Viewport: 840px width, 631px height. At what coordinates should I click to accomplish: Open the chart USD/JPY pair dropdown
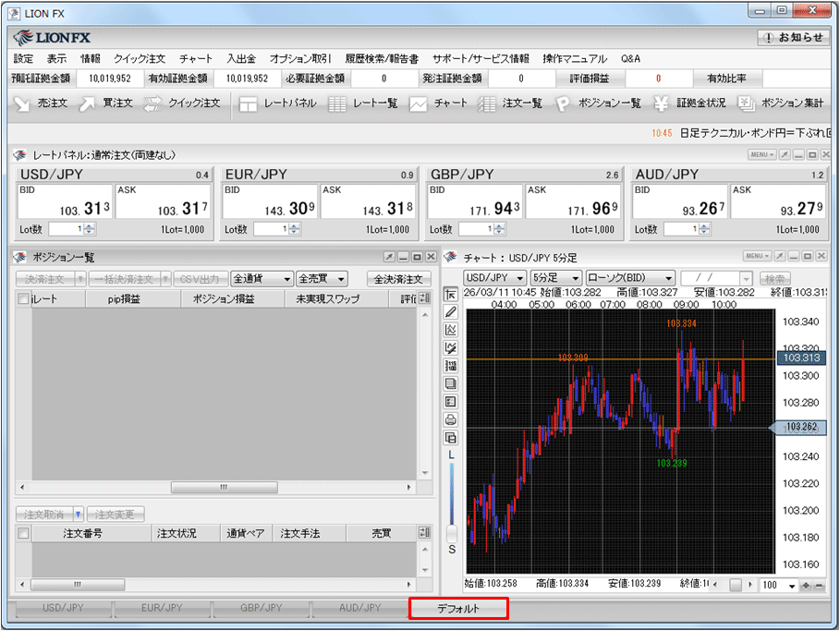[494, 277]
